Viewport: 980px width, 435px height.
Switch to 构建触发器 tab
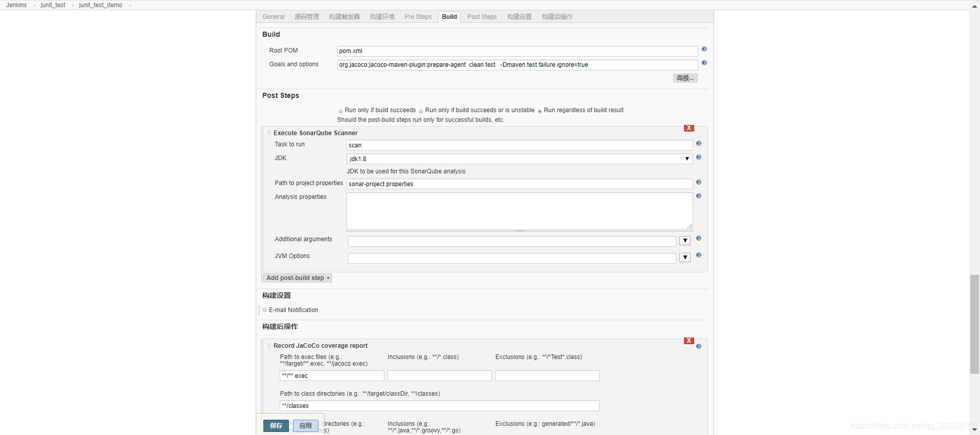[x=345, y=17]
